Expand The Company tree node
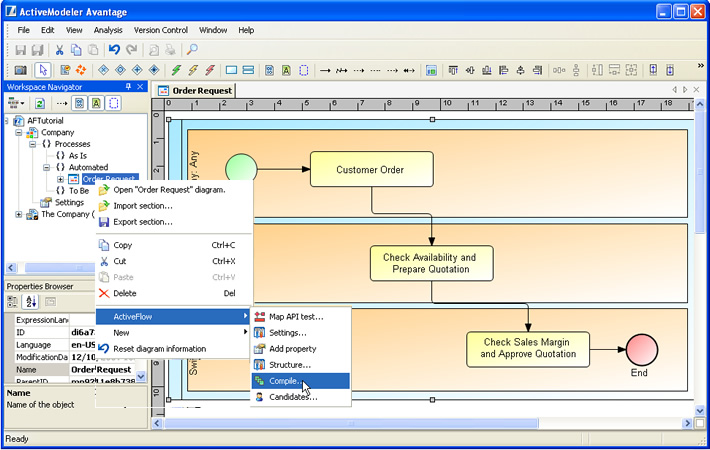Screen dimensions: 710x450 click(19, 215)
